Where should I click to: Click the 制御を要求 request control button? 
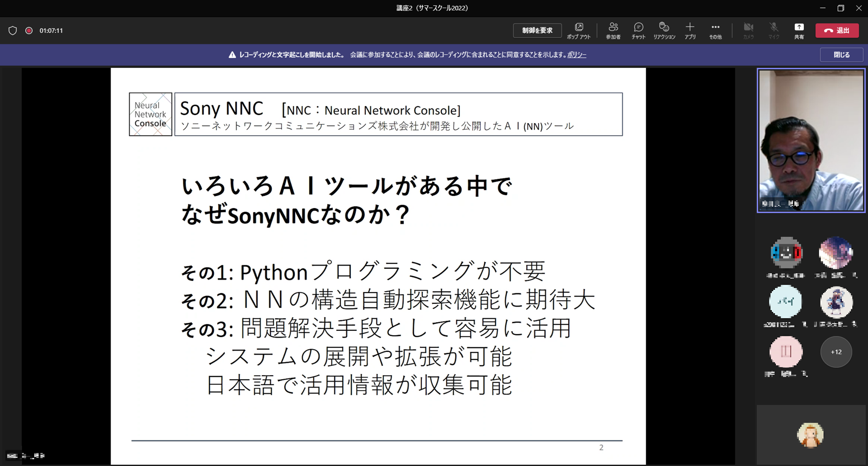coord(537,31)
